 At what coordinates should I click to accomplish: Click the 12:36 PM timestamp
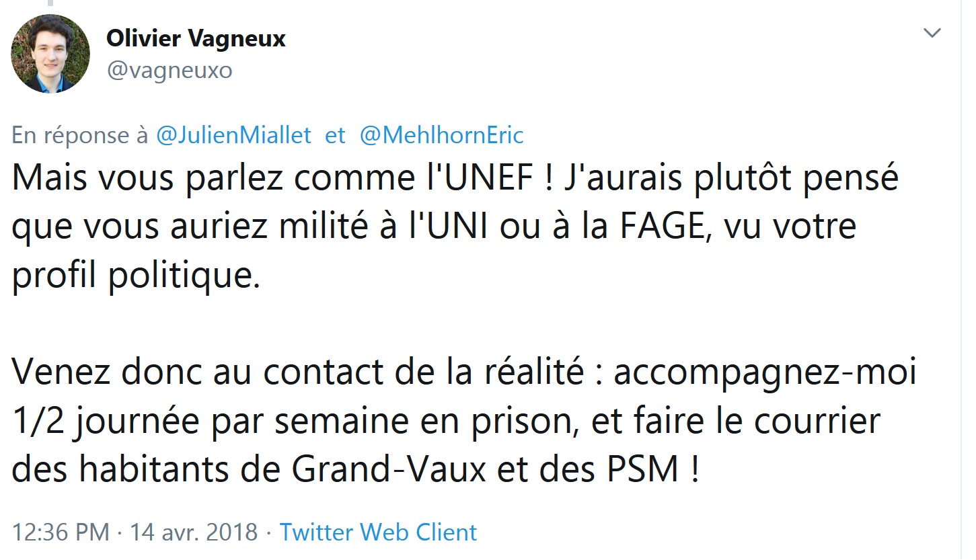pyautogui.click(x=60, y=532)
